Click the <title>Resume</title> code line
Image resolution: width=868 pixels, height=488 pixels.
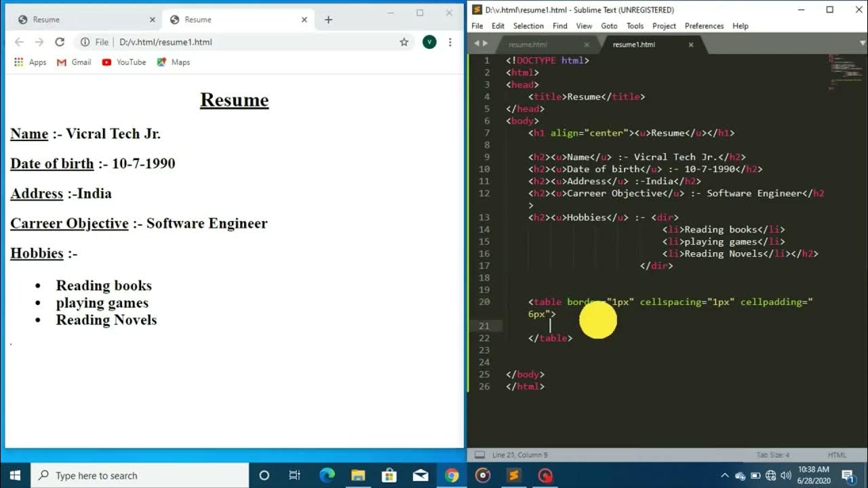pyautogui.click(x=587, y=97)
